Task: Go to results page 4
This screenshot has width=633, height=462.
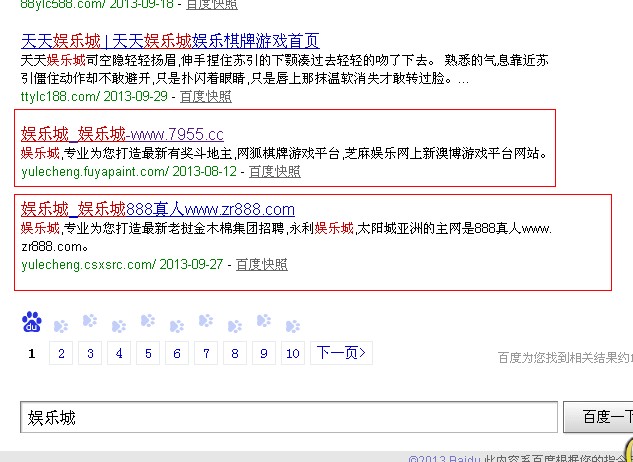Action: coord(119,353)
